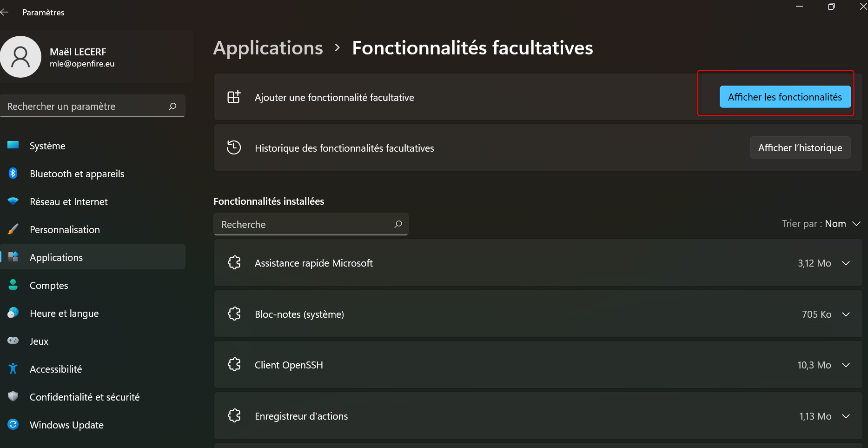Image resolution: width=868 pixels, height=448 pixels.
Task: Click Historique des fonctionnalités facultatives label
Action: point(345,148)
